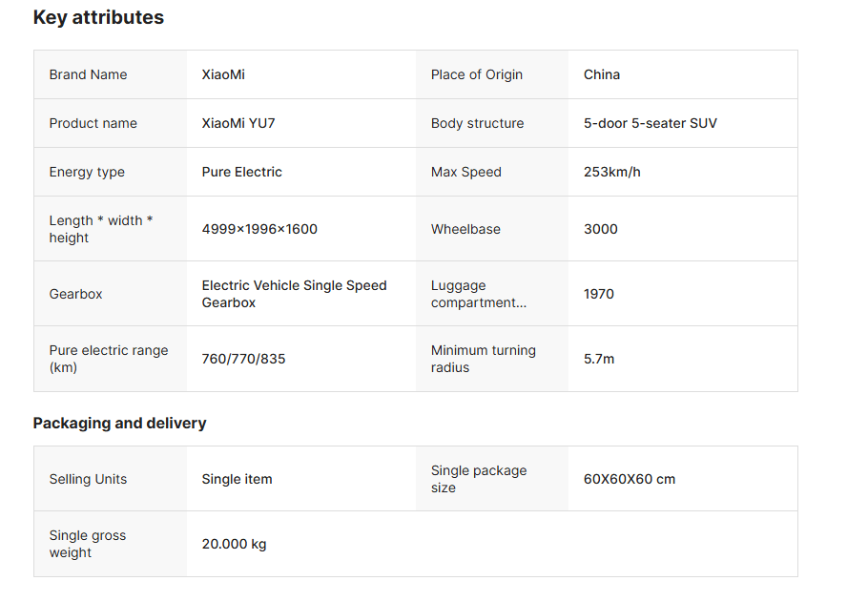This screenshot has width=868, height=602.
Task: Click the China place of origin value
Action: point(602,74)
